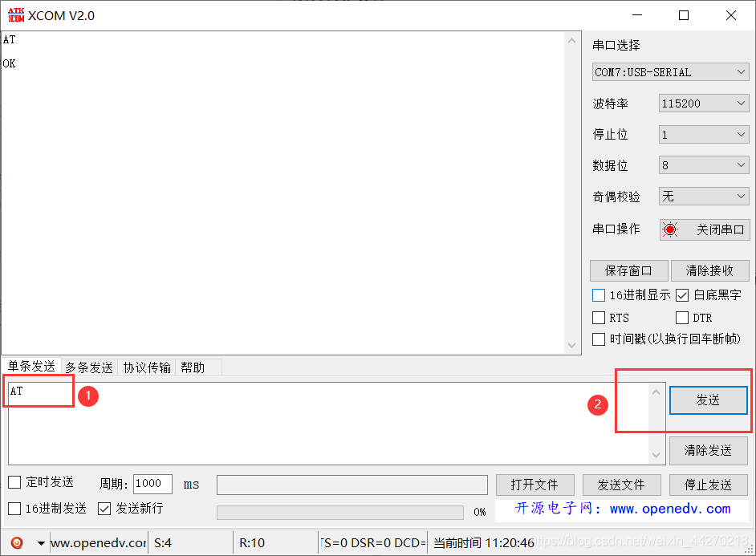The height and width of the screenshot is (556, 756).
Task: Click 打开文件 button
Action: pyautogui.click(x=534, y=485)
